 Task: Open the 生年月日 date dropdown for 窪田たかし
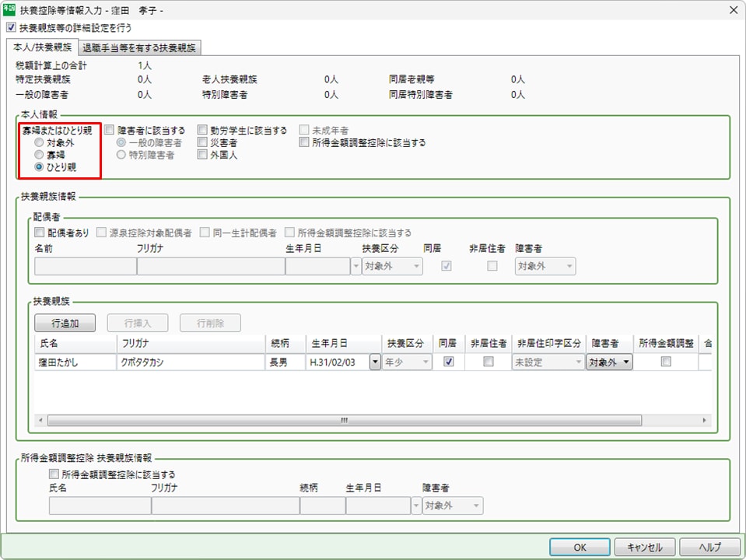click(375, 362)
